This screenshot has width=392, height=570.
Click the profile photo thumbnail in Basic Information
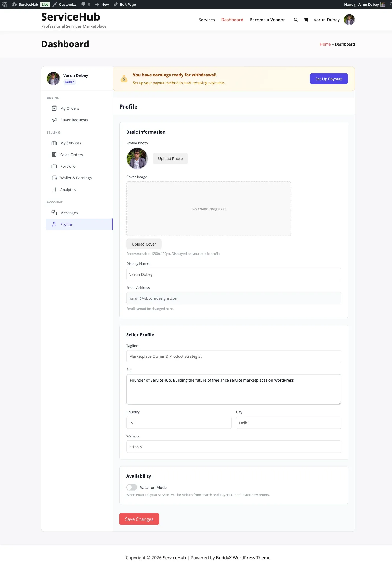click(137, 158)
